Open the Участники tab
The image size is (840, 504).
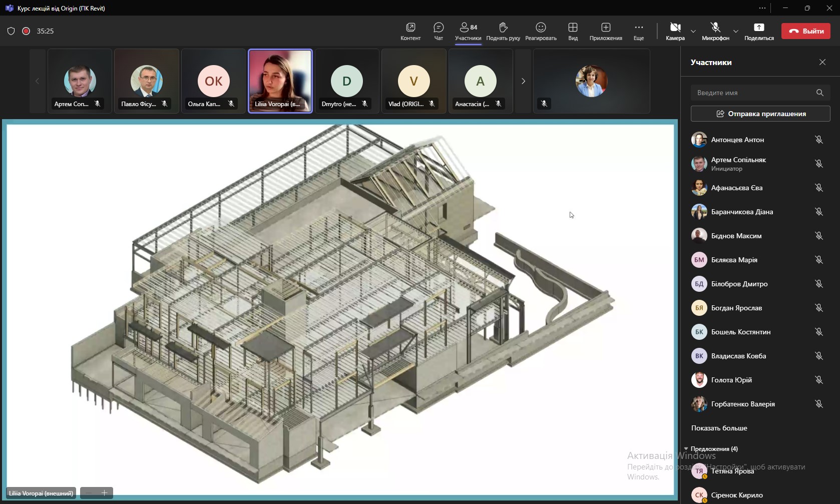point(468,31)
